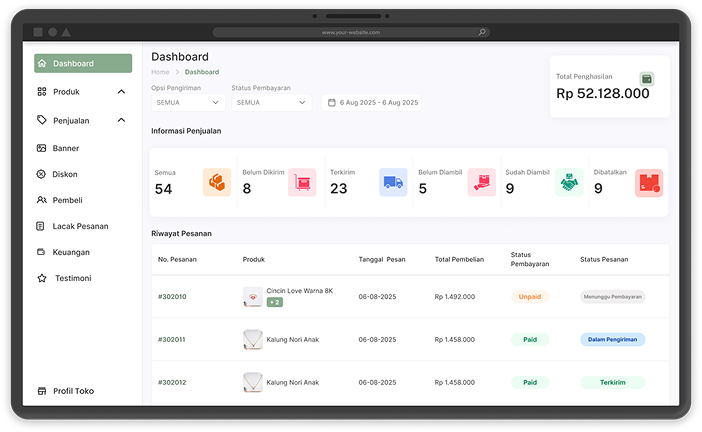Click the pink cart icon for Belum Dikirim

click(x=302, y=183)
